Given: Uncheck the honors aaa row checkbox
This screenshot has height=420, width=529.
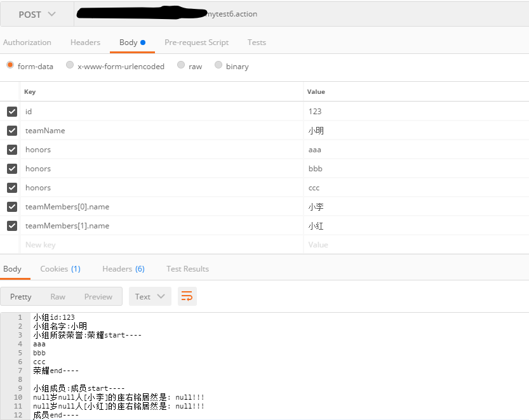Looking at the screenshot, I should pyautogui.click(x=12, y=150).
